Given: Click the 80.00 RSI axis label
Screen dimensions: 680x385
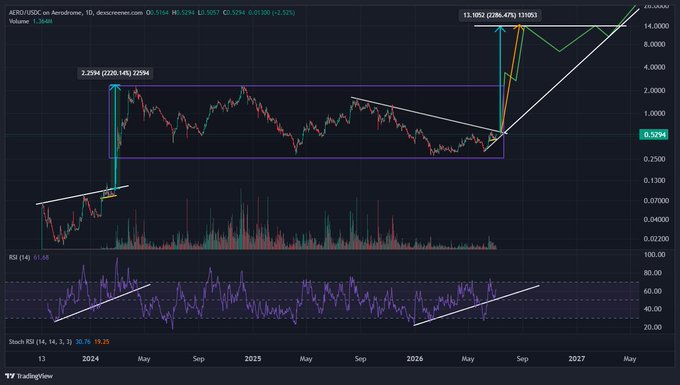Looking at the screenshot, I should pyautogui.click(x=654, y=273).
